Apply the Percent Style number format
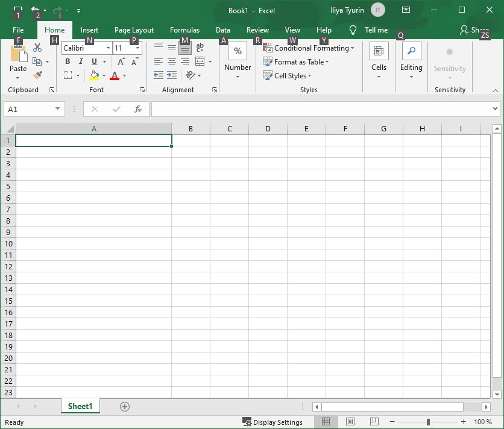This screenshot has height=429, width=504. [x=237, y=52]
